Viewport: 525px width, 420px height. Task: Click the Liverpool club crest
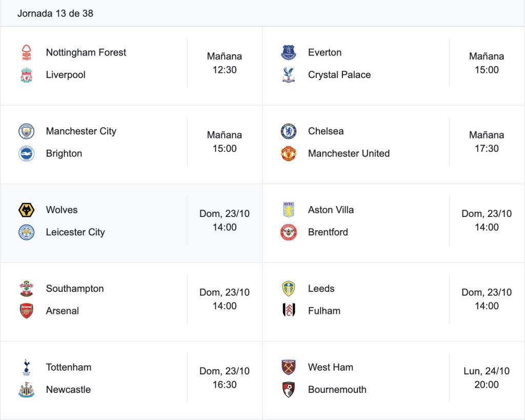tap(27, 75)
